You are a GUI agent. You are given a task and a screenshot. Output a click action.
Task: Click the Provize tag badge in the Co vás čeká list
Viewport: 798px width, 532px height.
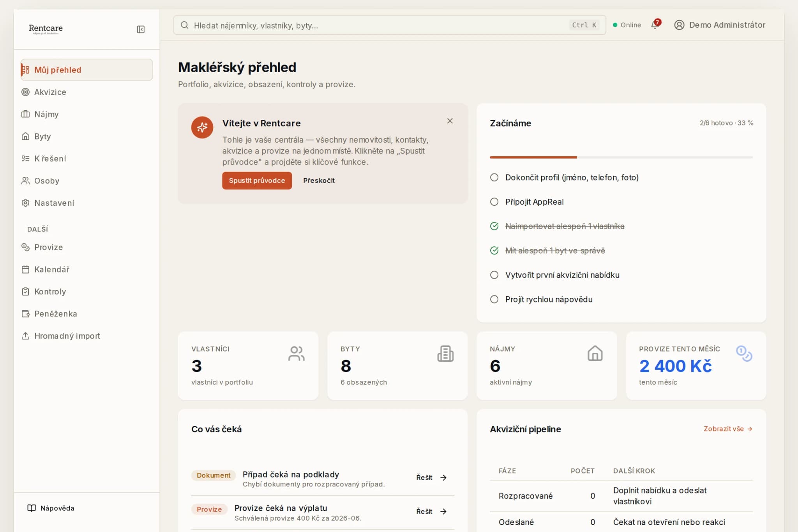click(x=209, y=509)
